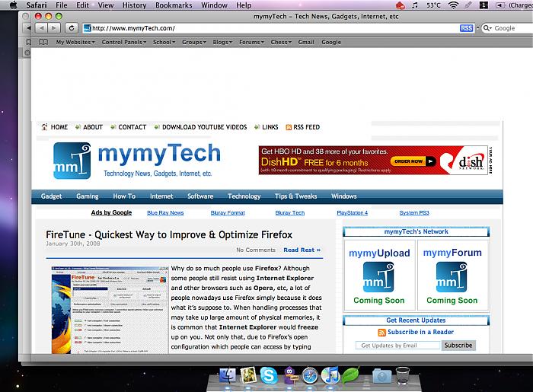Click the FireTune article headline
This screenshot has width=533, height=392.
click(x=169, y=234)
